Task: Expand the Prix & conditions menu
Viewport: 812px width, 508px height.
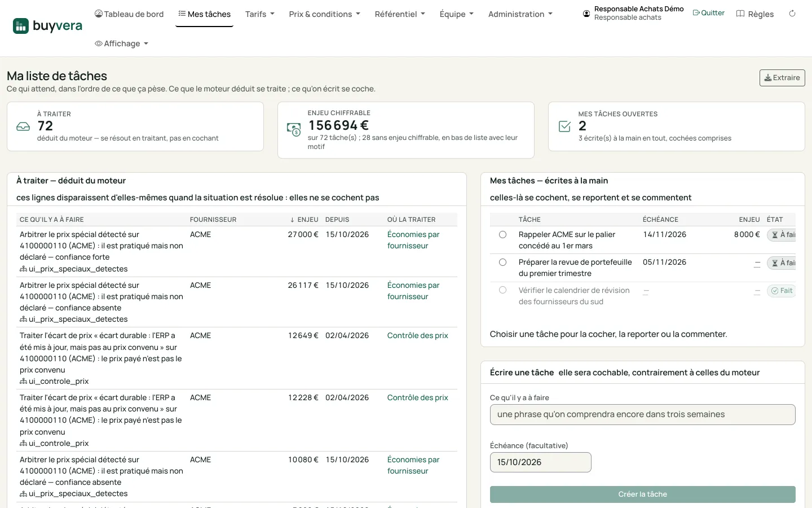Action: (324, 14)
